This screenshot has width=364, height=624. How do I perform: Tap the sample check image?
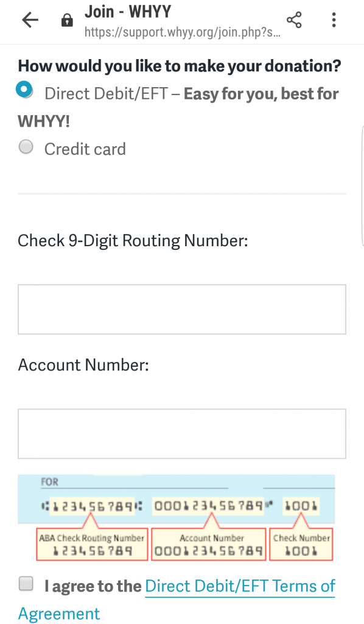177,518
